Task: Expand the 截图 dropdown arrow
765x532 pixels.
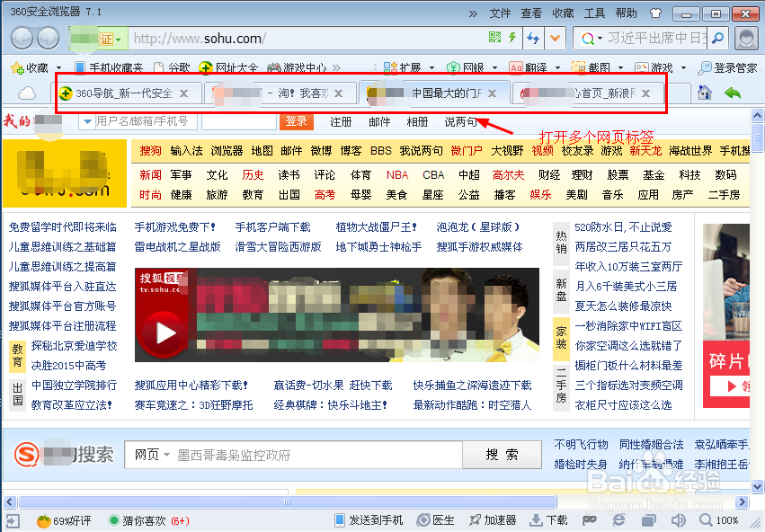Action: coord(620,67)
